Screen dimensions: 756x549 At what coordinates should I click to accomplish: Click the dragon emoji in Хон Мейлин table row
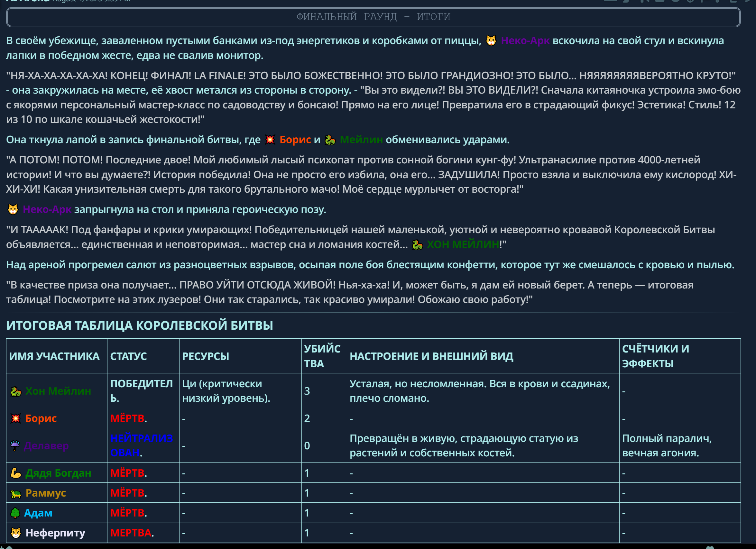click(16, 391)
